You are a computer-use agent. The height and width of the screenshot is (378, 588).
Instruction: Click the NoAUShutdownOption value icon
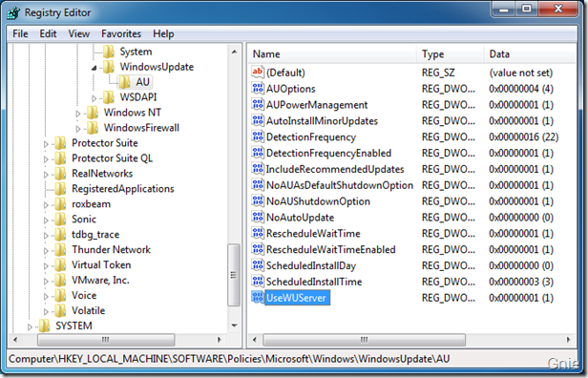[258, 201]
